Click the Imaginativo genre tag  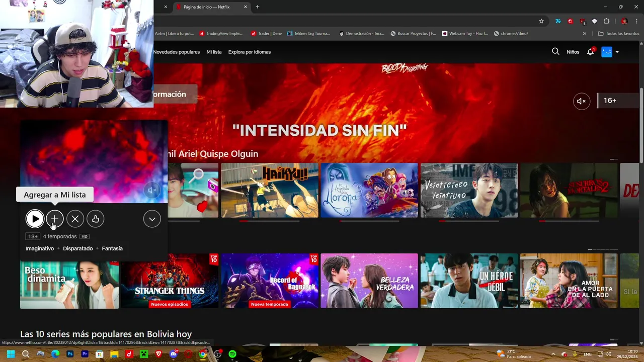(40, 248)
